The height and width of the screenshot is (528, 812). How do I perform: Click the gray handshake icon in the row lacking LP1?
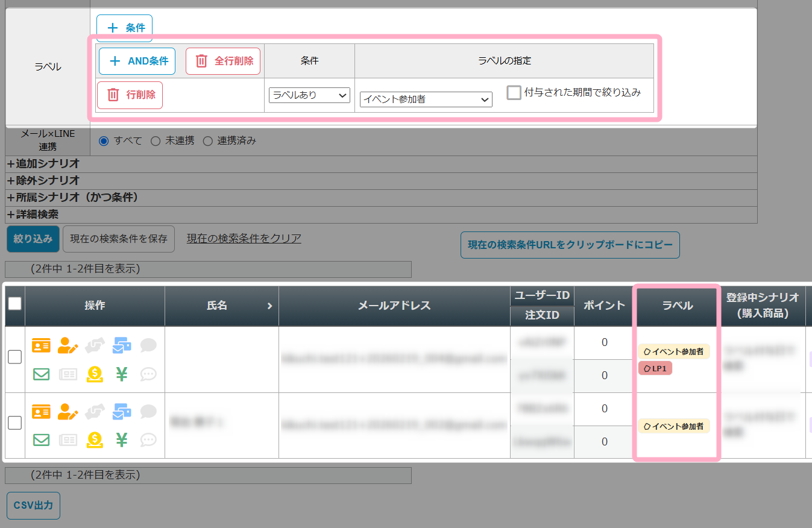coord(95,412)
